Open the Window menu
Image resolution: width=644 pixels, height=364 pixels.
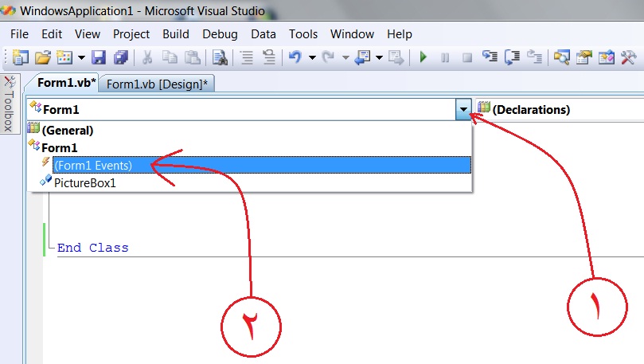click(x=352, y=34)
